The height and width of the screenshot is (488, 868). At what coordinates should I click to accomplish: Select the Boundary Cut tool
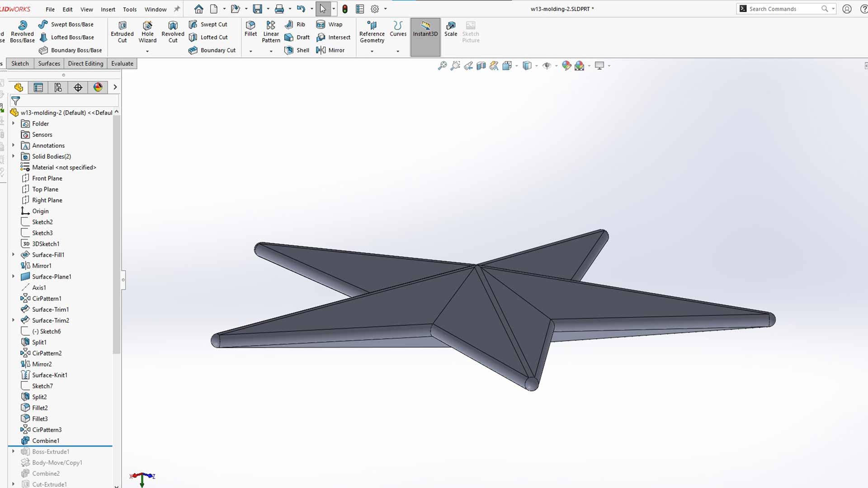coord(212,50)
